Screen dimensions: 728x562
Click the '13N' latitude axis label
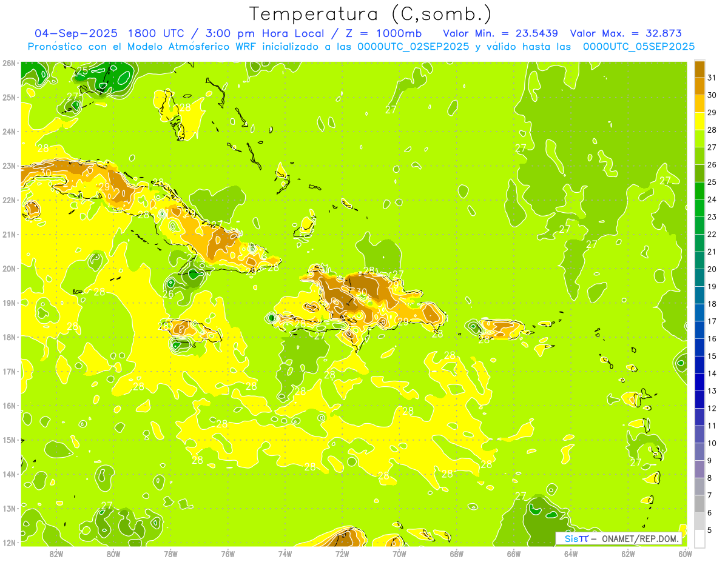point(9,508)
